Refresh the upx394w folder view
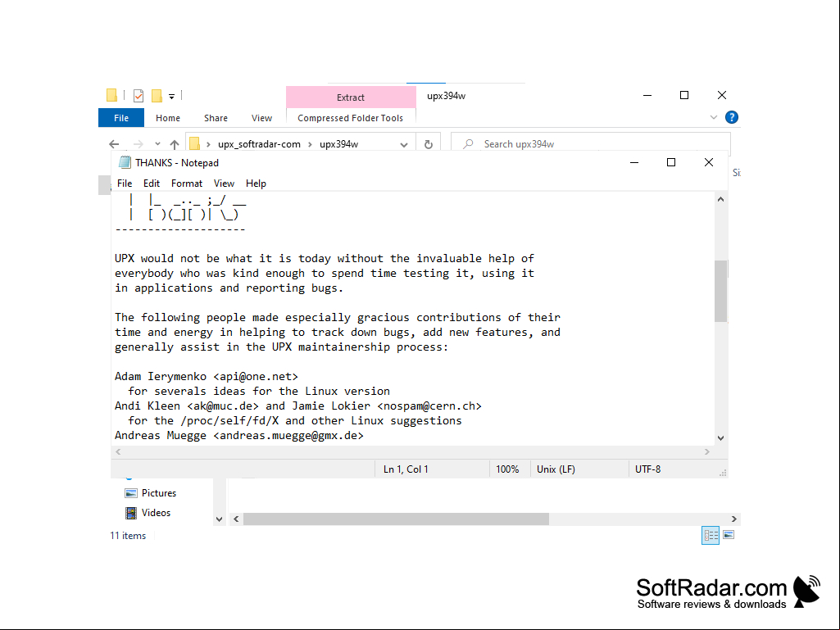This screenshot has width=840, height=630. click(428, 144)
